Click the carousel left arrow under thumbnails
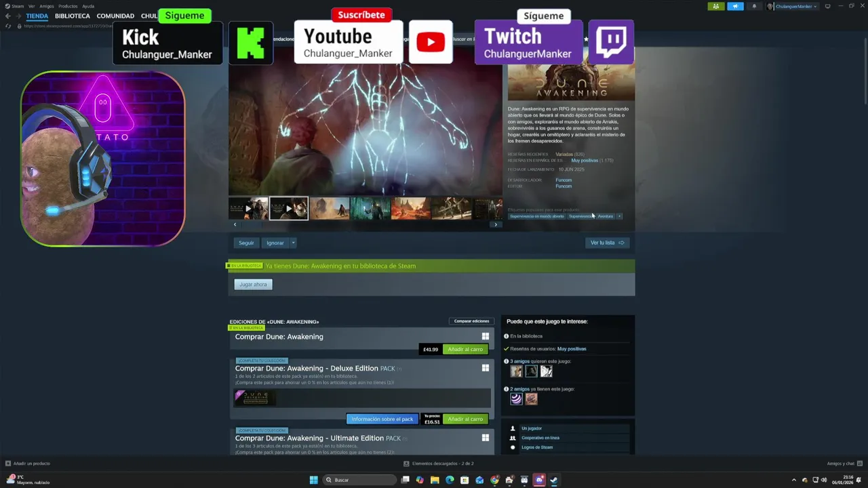Viewport: 868px width, 488px height. point(235,224)
